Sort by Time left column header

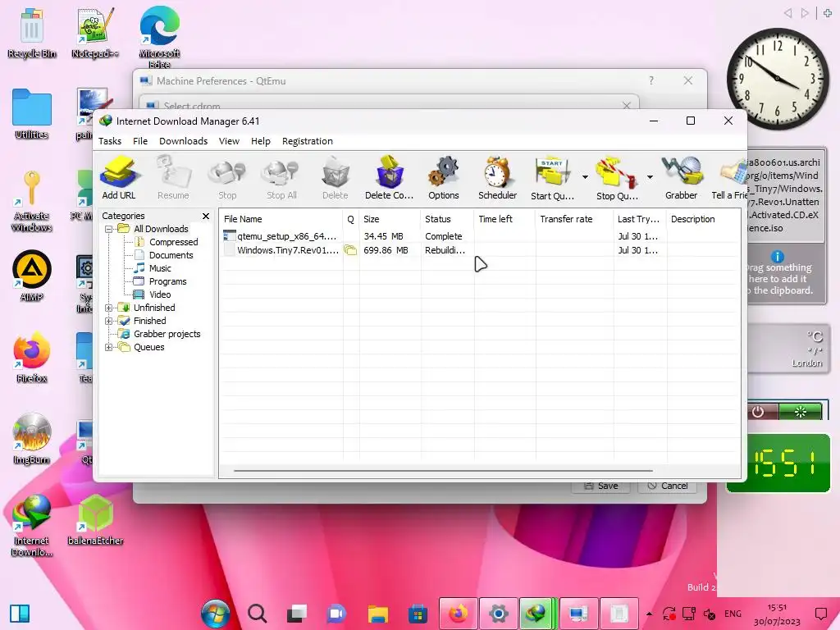click(504, 219)
